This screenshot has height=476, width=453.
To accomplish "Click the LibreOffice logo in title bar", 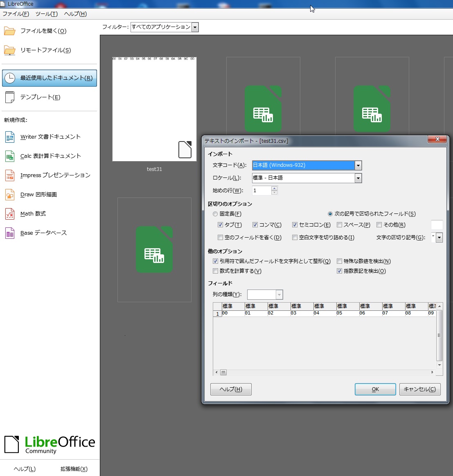I will [x=3, y=4].
